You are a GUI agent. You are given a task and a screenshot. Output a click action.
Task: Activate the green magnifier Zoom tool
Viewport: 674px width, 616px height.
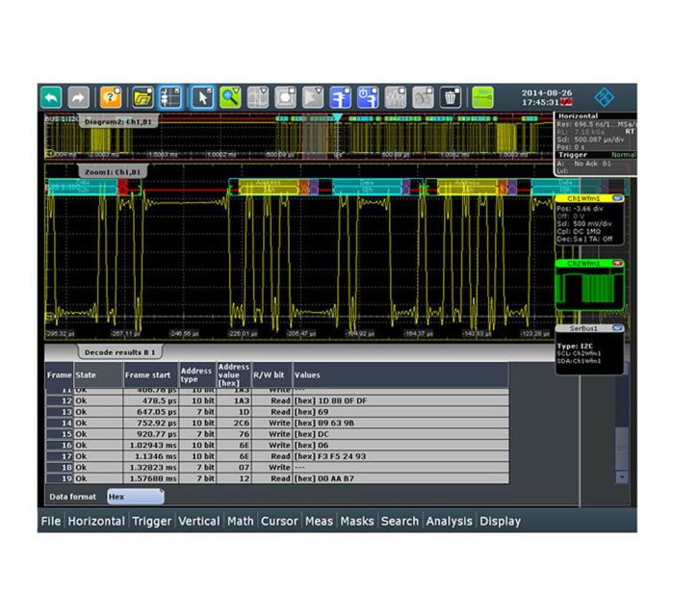coord(230,97)
